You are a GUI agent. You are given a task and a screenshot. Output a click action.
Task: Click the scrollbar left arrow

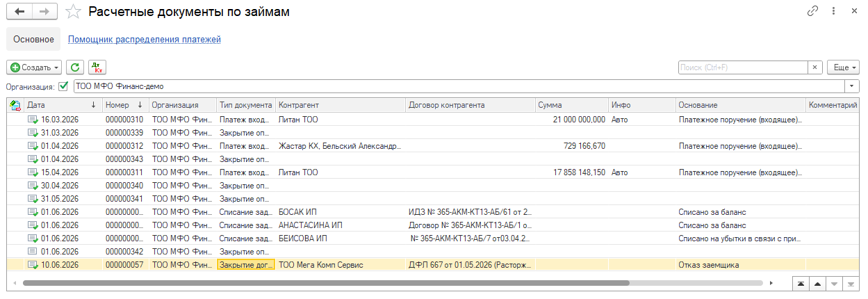(x=15, y=283)
